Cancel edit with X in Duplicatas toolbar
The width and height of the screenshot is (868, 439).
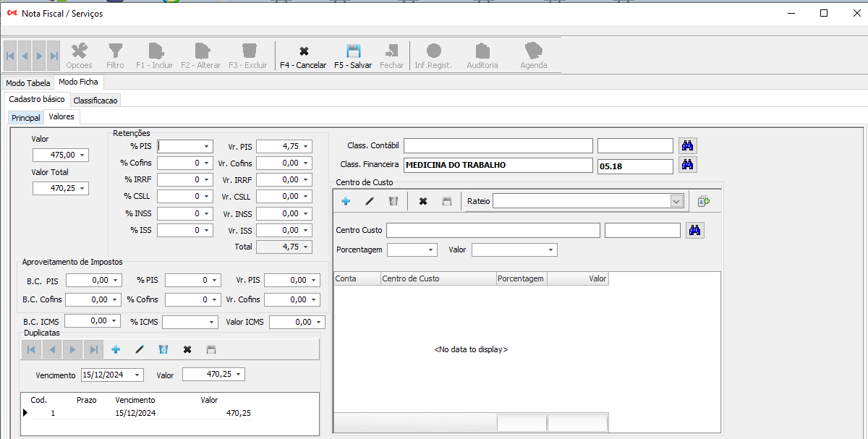pyautogui.click(x=187, y=349)
